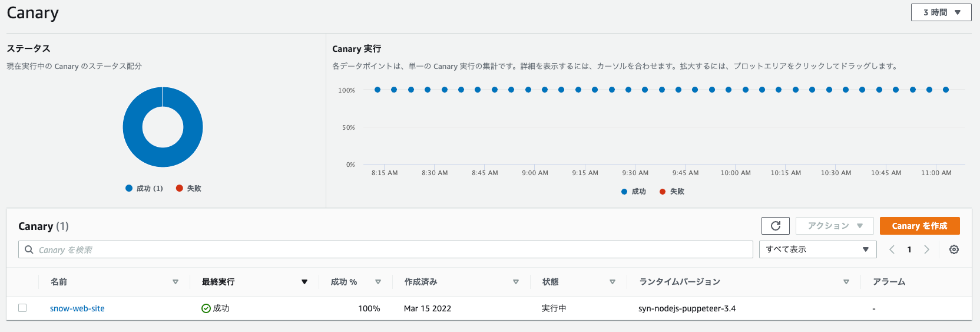The width and height of the screenshot is (980, 332).
Task: Toggle 成功 legend under run chart
Action: [x=634, y=192]
